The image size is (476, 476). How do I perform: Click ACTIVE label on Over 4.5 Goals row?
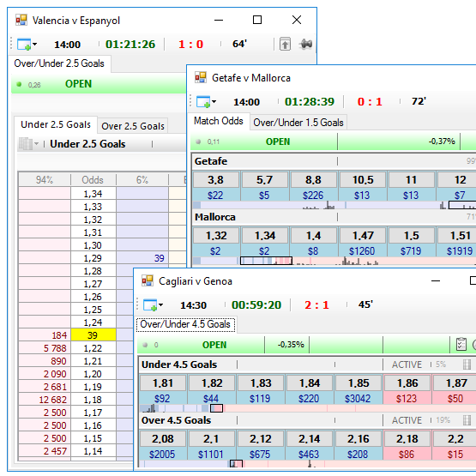click(x=407, y=420)
